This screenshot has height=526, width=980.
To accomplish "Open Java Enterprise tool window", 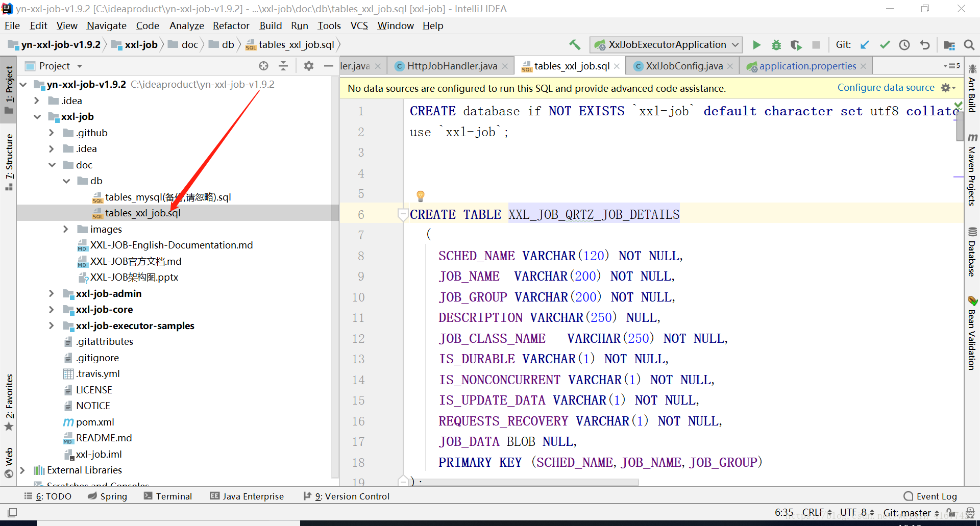I will 247,496.
